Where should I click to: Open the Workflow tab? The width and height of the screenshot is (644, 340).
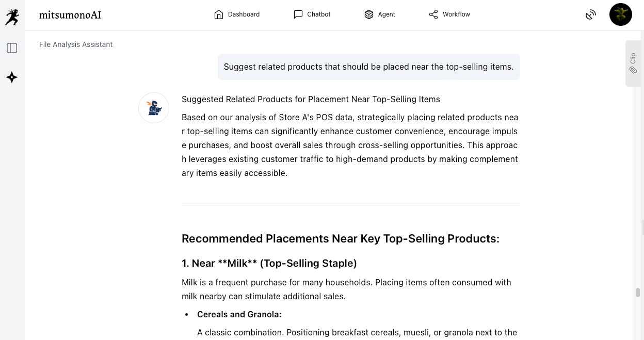449,14
